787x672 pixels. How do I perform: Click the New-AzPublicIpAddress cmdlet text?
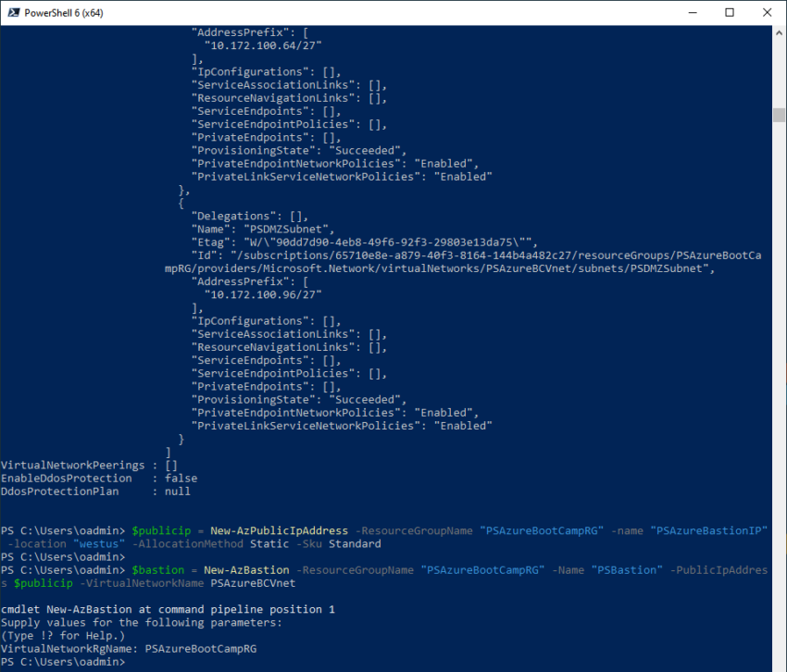pyautogui.click(x=280, y=530)
